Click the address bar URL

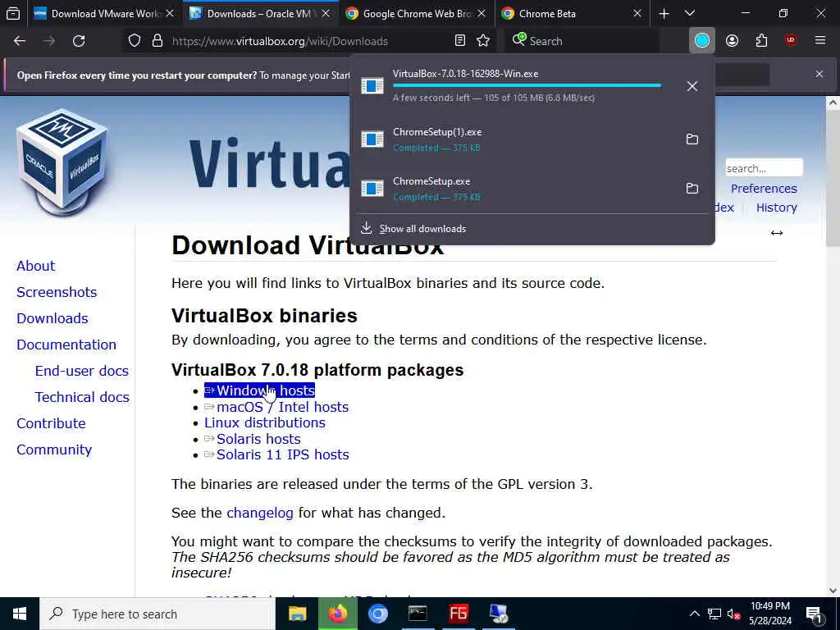point(280,41)
